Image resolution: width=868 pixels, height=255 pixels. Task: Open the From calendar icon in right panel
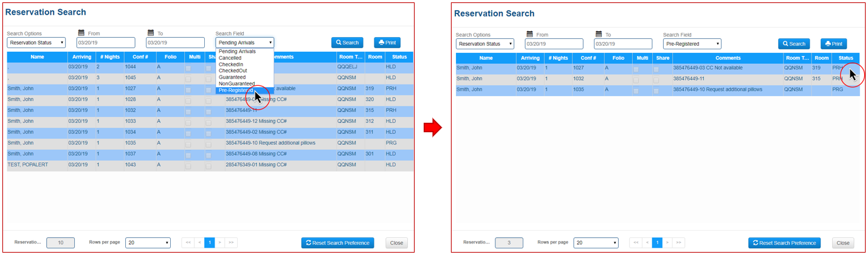[529, 35]
